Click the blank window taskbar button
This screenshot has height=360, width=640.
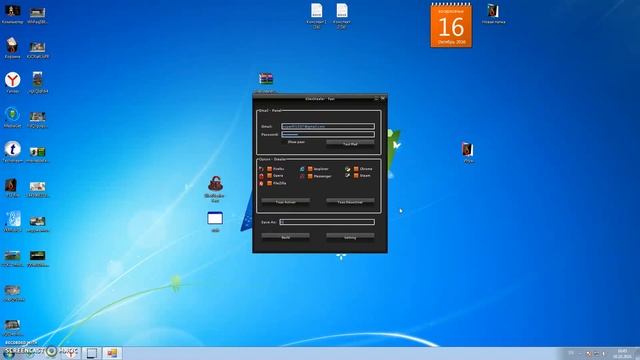tap(91, 353)
